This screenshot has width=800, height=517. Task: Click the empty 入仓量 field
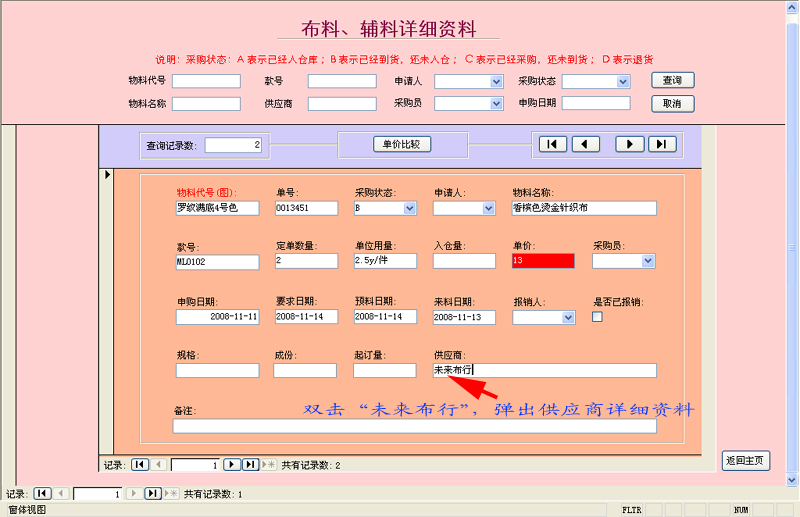[x=464, y=261]
